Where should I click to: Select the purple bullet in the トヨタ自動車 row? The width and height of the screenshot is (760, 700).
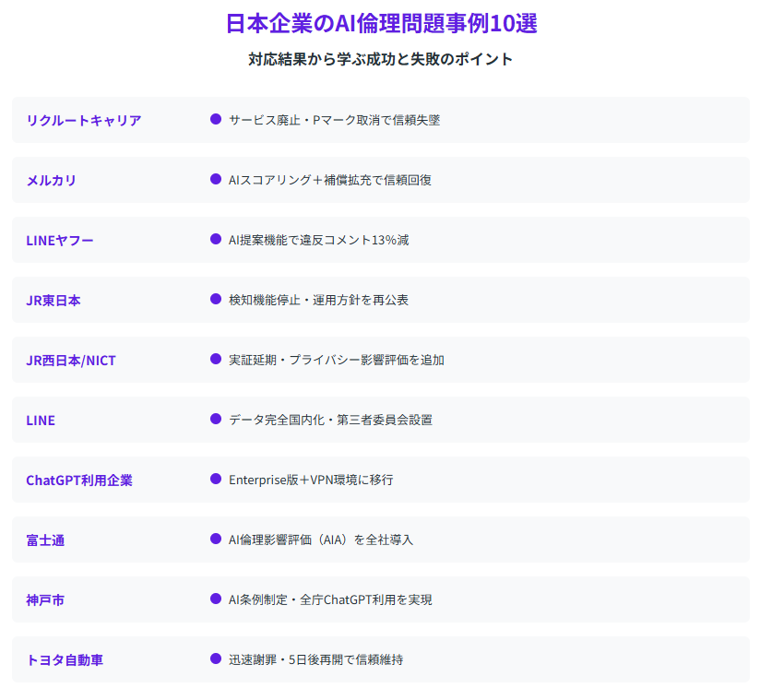click(216, 658)
